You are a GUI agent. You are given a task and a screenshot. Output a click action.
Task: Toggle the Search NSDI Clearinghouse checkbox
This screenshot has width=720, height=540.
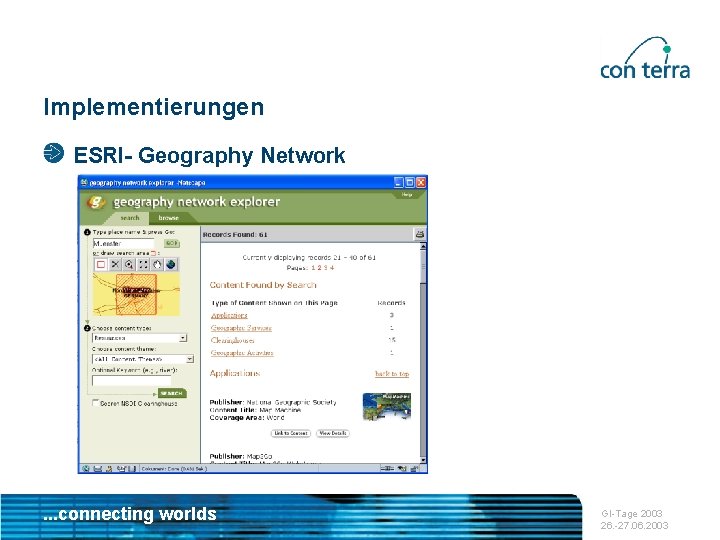[x=96, y=403]
